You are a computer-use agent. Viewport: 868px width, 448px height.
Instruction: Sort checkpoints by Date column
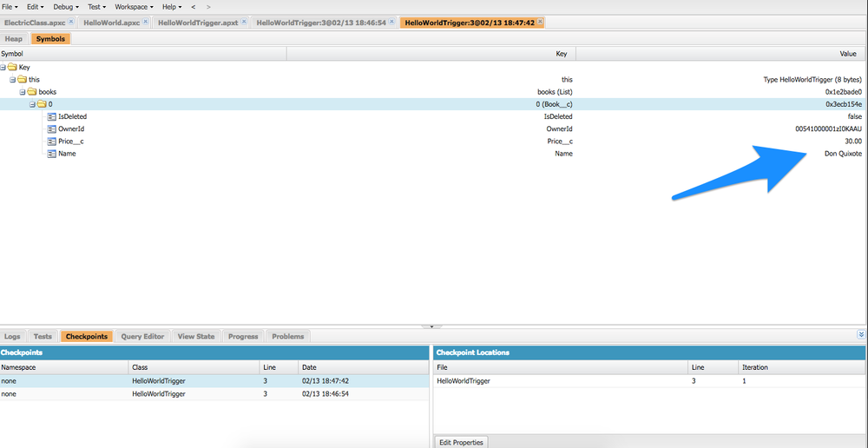pyautogui.click(x=363, y=367)
